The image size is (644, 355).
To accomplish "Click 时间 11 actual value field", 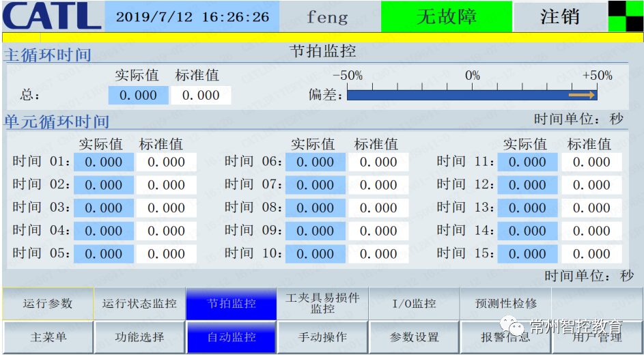I will tap(528, 162).
